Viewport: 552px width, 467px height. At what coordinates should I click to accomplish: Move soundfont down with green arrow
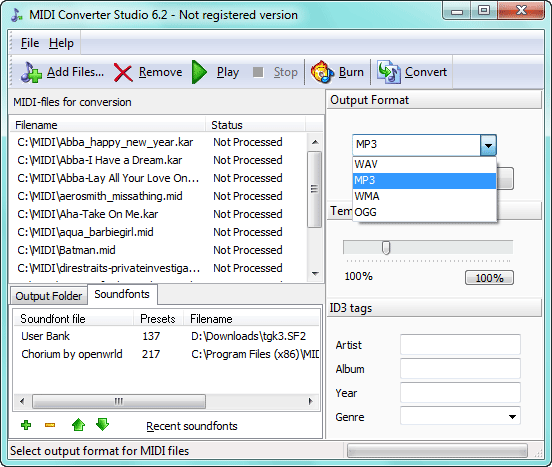[102, 425]
